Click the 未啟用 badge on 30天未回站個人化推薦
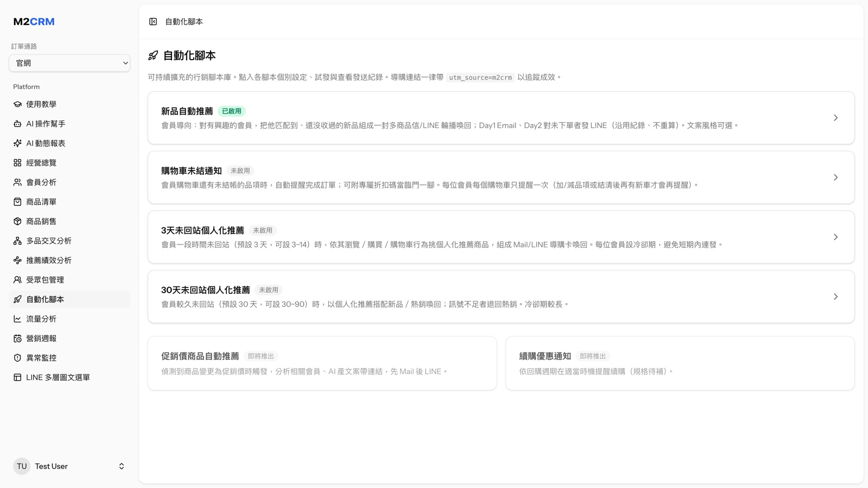The height and width of the screenshot is (488, 868). tap(269, 290)
